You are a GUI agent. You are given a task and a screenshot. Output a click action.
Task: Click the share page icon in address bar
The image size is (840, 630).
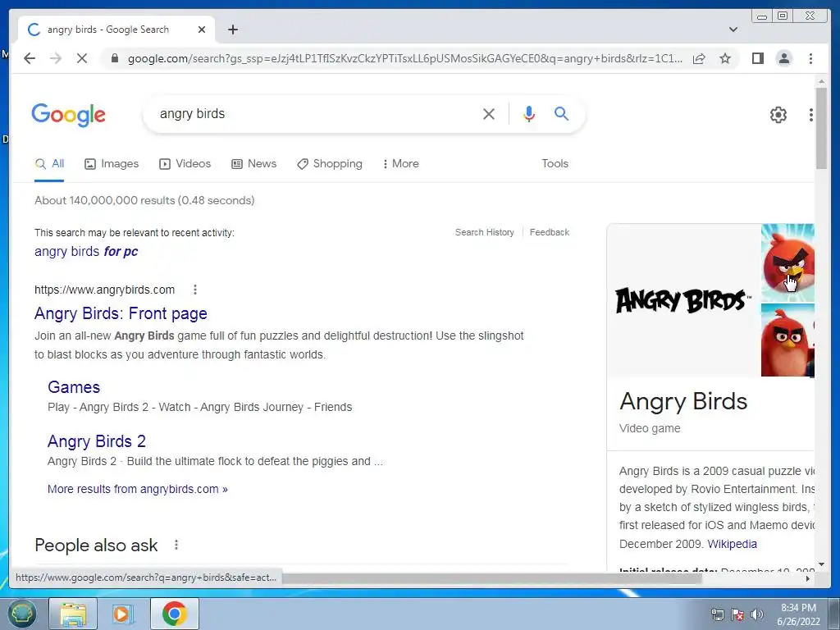tap(699, 58)
